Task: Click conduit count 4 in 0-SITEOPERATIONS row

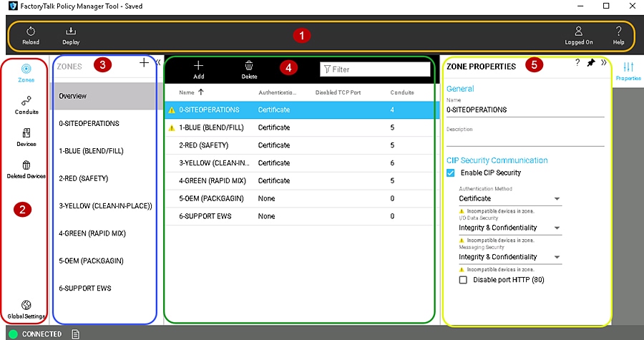Action: coord(392,110)
